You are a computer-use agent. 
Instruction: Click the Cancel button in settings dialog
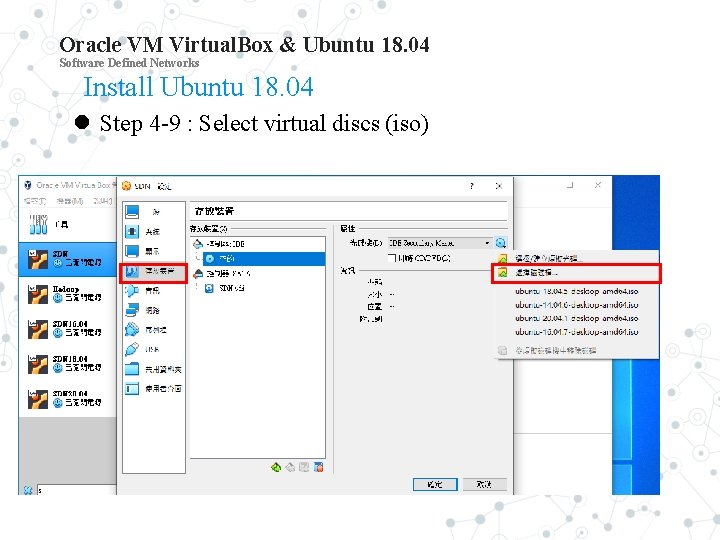click(x=484, y=484)
